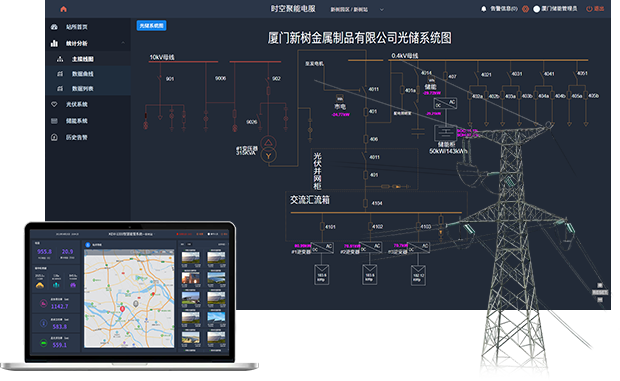Open the site selector dropdown arrow
The image size is (620, 381).
click(x=382, y=9)
